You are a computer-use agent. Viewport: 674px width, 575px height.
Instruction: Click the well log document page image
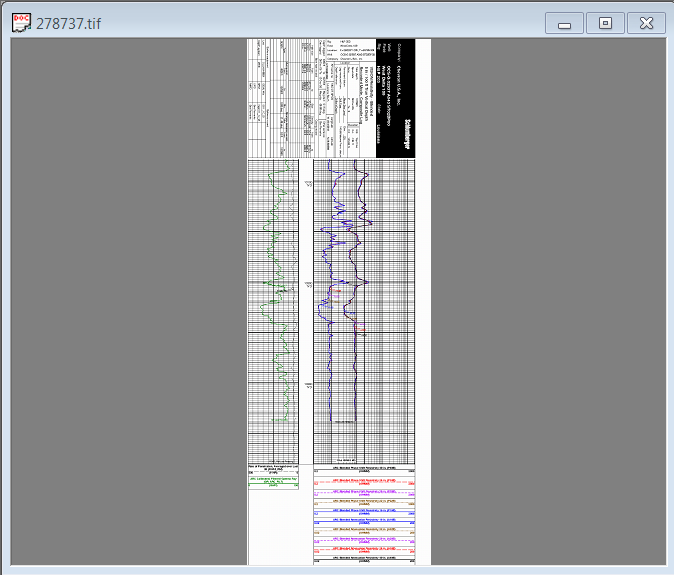pos(339,302)
